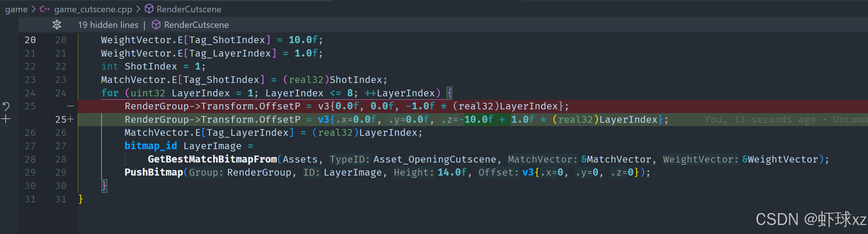This screenshot has height=234, width=868.
Task: Click the &MatchVector argument
Action: tap(616, 159)
